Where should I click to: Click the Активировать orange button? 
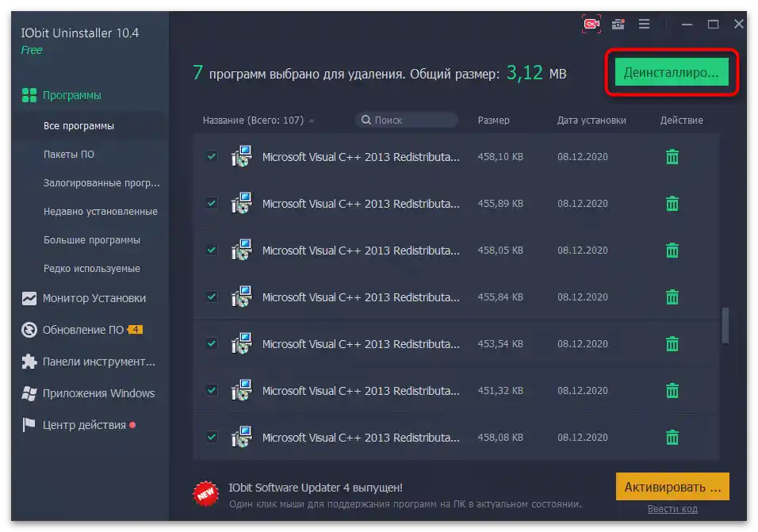point(672,487)
